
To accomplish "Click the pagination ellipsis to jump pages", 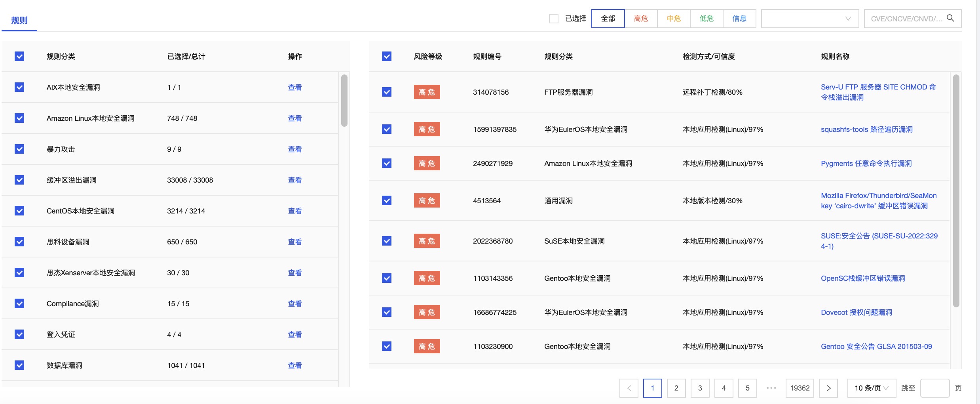I will 771,388.
